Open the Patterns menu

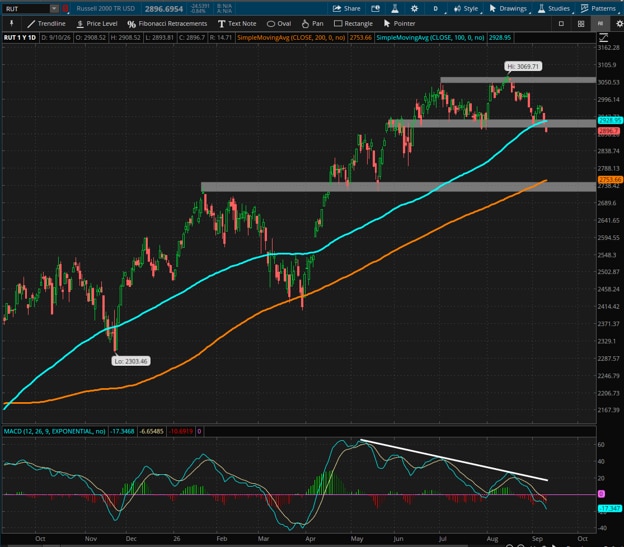[598, 8]
